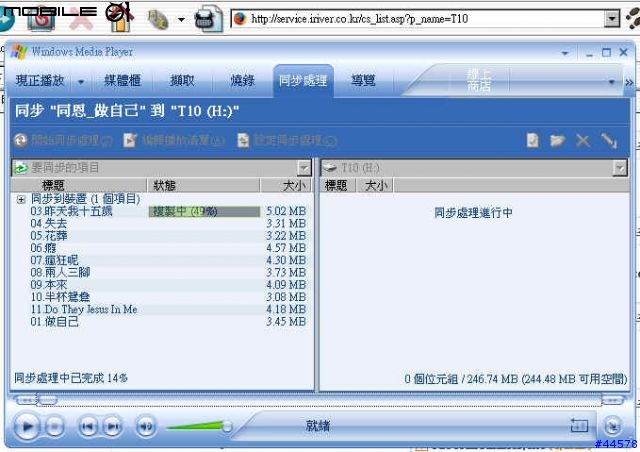The height and width of the screenshot is (452, 640).
Task: Skip to next track
Action: point(113,427)
